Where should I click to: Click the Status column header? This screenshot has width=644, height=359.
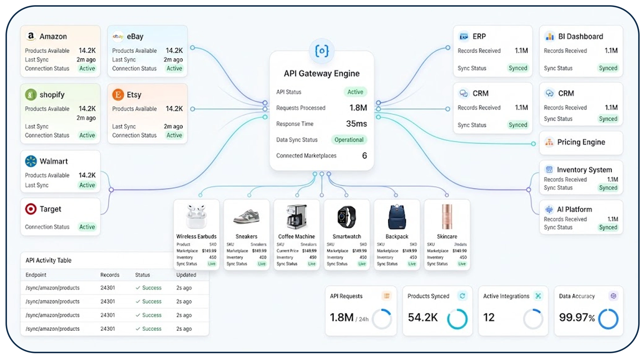pos(143,275)
